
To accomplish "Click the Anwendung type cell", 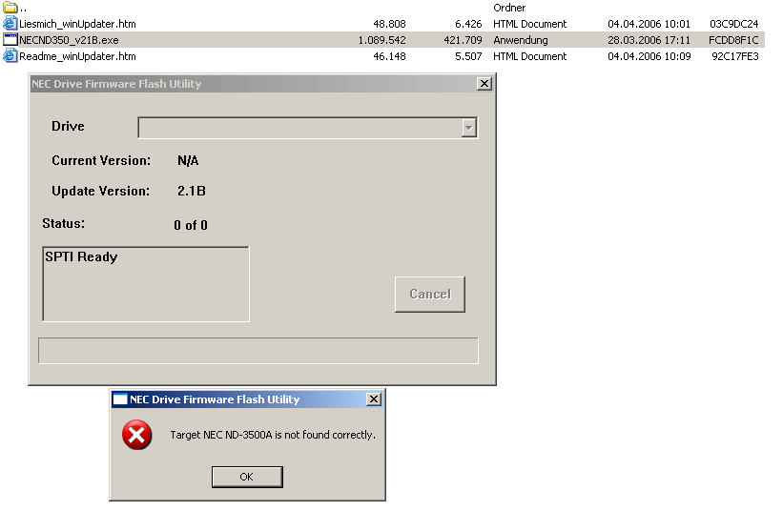I will (521, 40).
